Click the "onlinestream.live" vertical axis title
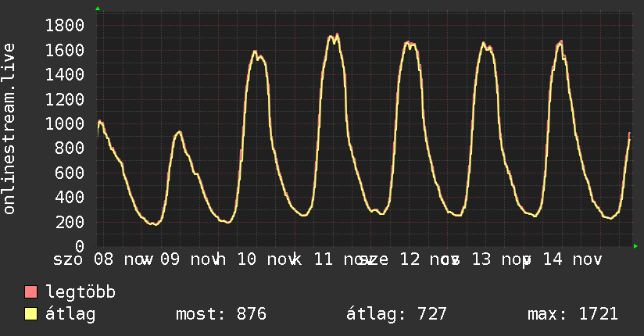The width and height of the screenshot is (644, 336). [9, 129]
